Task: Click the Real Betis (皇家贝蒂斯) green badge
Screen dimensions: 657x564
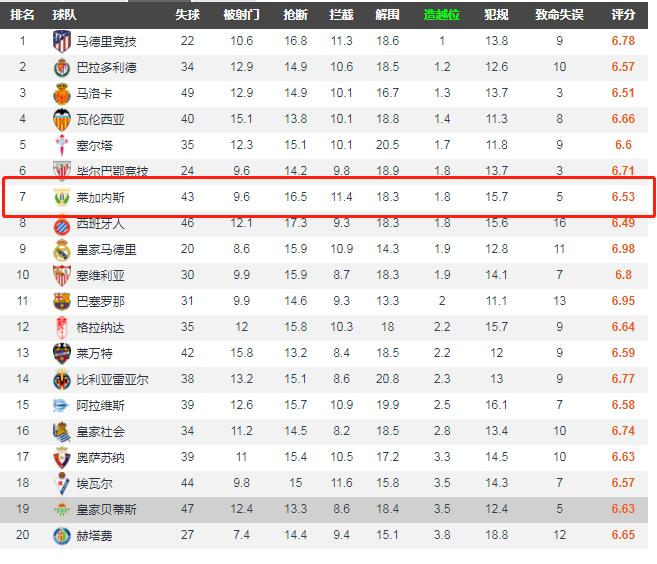Action: 61,509
